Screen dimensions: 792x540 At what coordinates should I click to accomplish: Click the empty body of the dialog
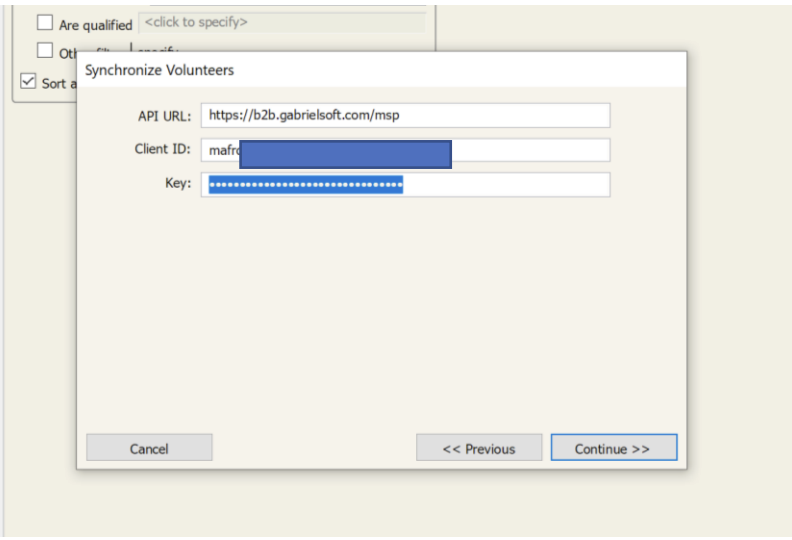click(x=382, y=313)
